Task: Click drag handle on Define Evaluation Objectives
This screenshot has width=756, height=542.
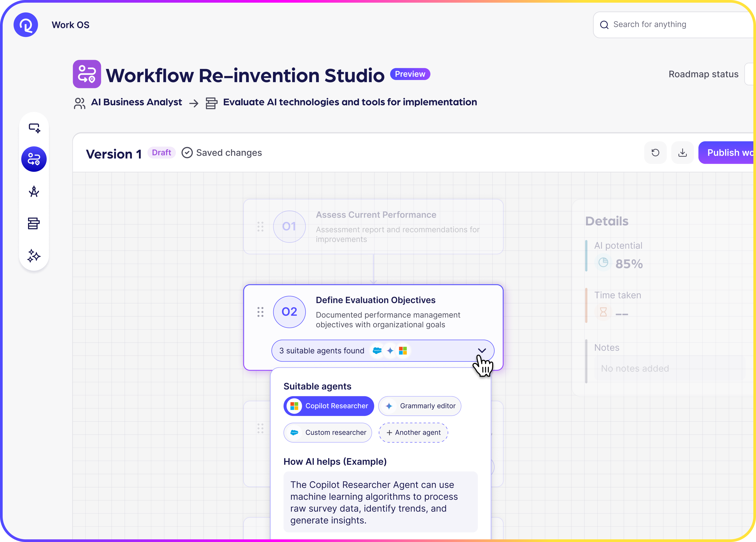Action: point(260,312)
